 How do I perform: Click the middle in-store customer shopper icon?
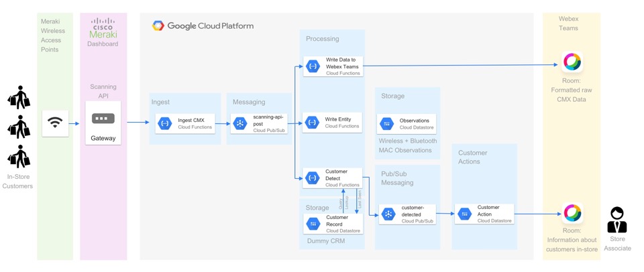click(x=19, y=127)
